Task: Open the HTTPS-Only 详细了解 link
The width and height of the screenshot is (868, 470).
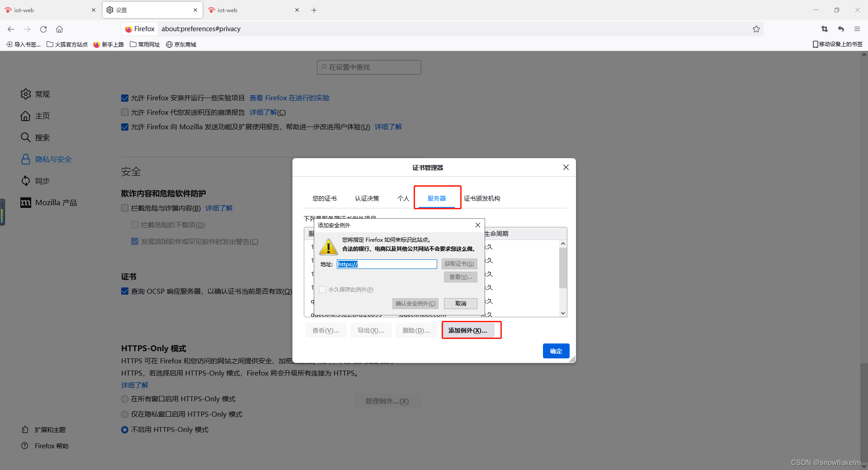Action: [134, 385]
